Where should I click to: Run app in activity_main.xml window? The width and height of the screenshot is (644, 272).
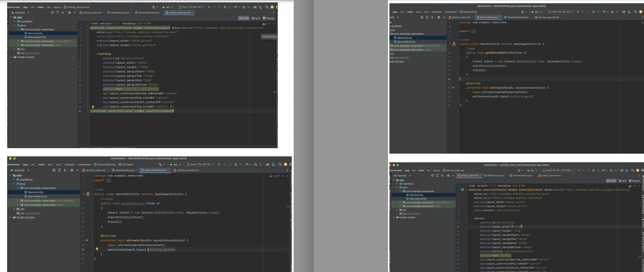point(579,170)
